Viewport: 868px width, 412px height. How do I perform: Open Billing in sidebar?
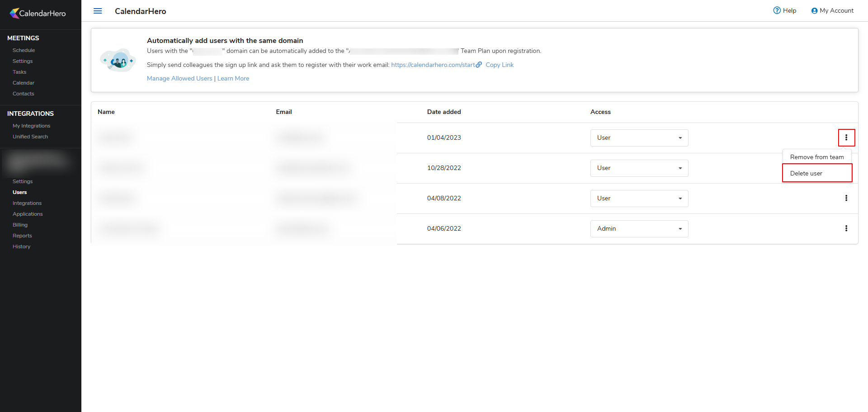pos(20,225)
